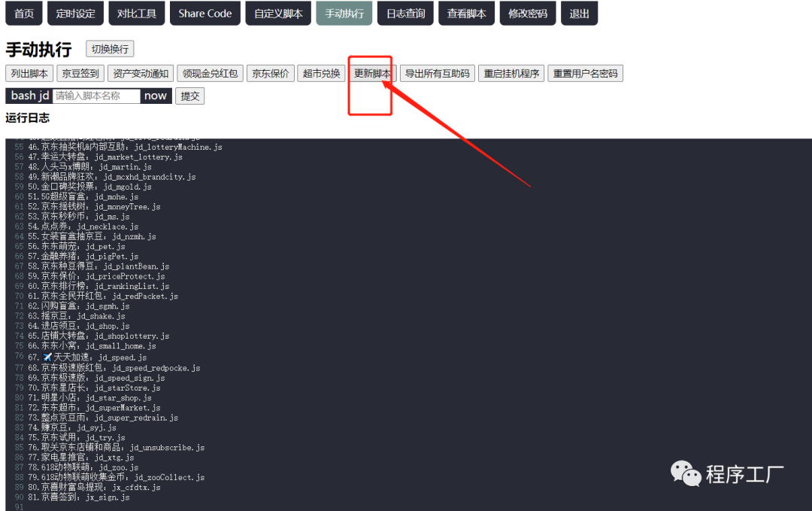The image size is (812, 511).
Task: Select log line jd_xtg.js
Action: [x=80, y=458]
